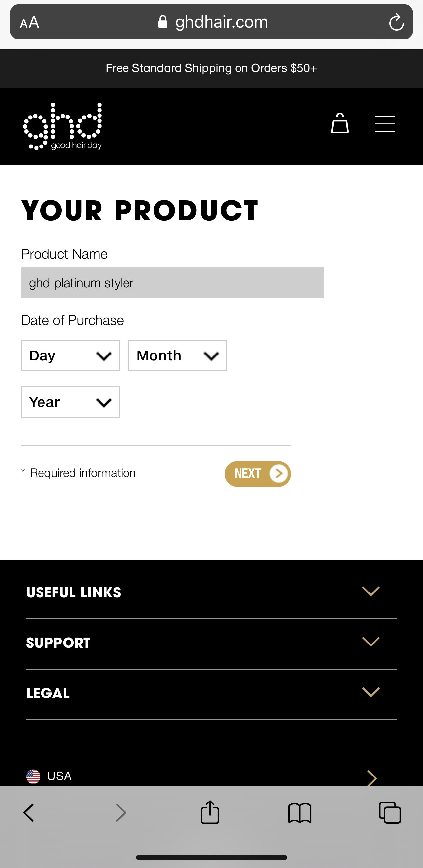Reload the page in Safari
423x868 pixels.
click(x=396, y=22)
